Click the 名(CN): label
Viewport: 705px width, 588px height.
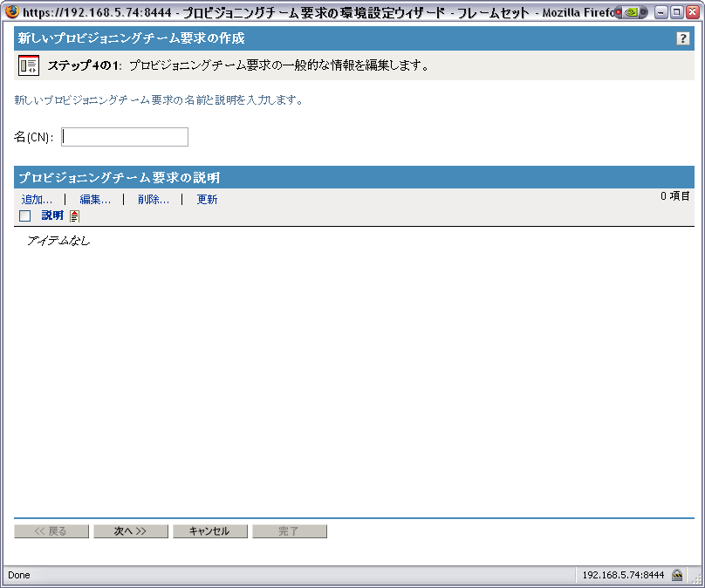(x=34, y=137)
